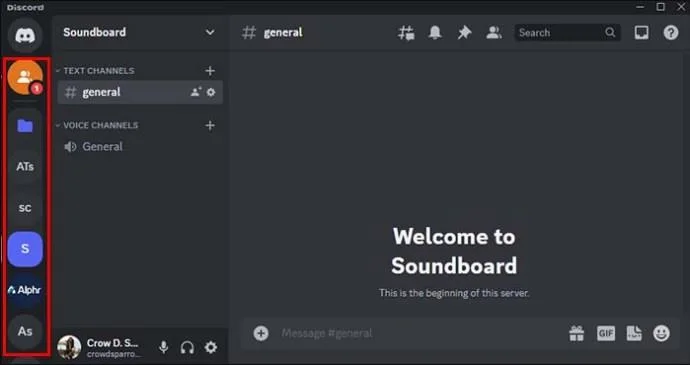Image resolution: width=690 pixels, height=365 pixels.
Task: Switch to the SC server
Action: click(x=25, y=208)
